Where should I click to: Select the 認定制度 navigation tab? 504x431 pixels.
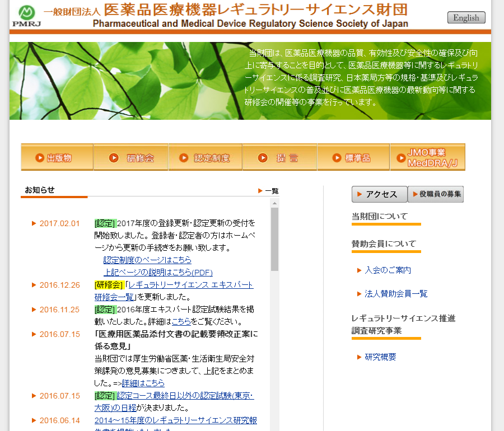205,158
